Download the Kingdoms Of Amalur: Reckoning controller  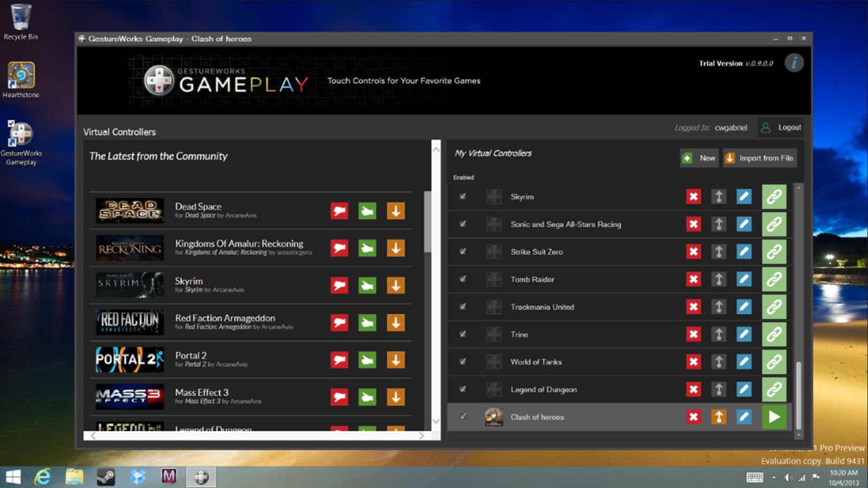click(x=395, y=248)
